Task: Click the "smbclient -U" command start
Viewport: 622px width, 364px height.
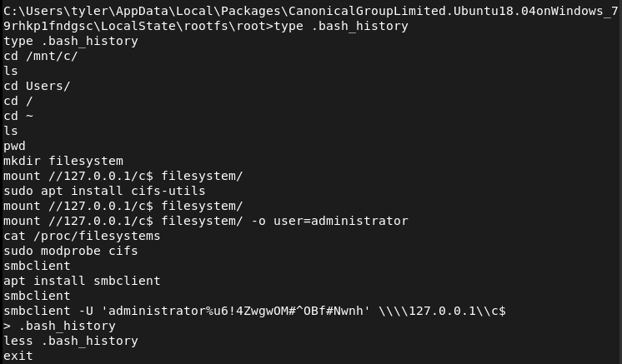Action: [x=48, y=311]
